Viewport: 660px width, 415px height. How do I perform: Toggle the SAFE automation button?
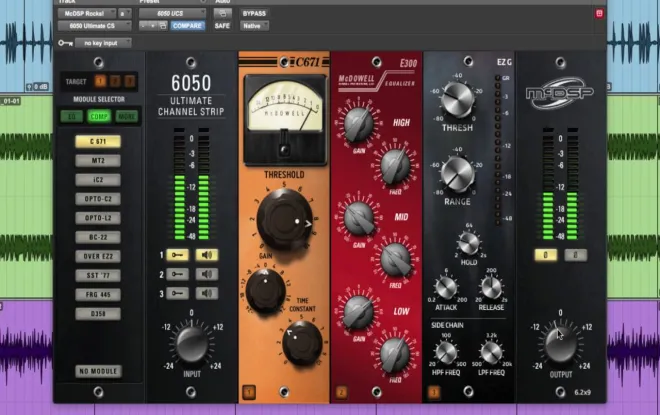click(222, 26)
